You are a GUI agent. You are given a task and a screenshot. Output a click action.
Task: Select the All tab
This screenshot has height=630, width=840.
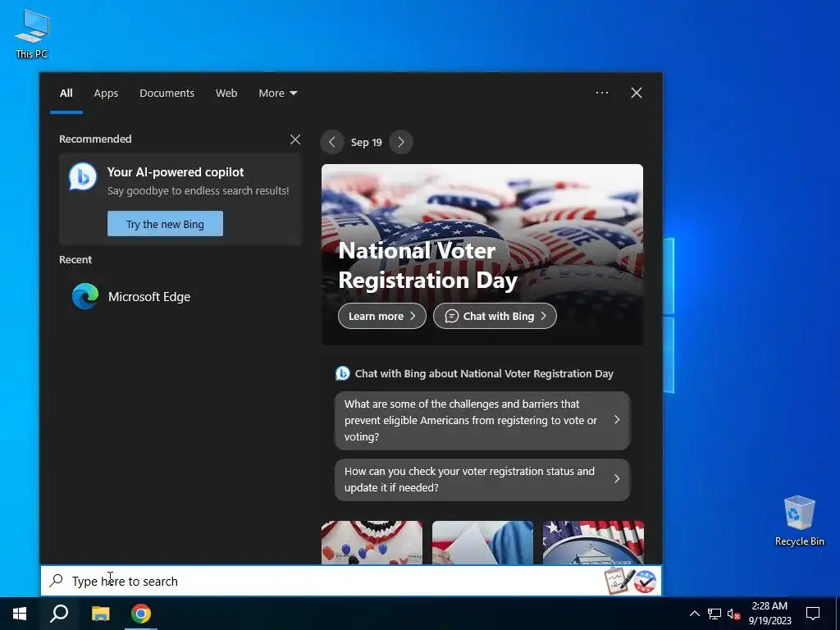[66, 94]
